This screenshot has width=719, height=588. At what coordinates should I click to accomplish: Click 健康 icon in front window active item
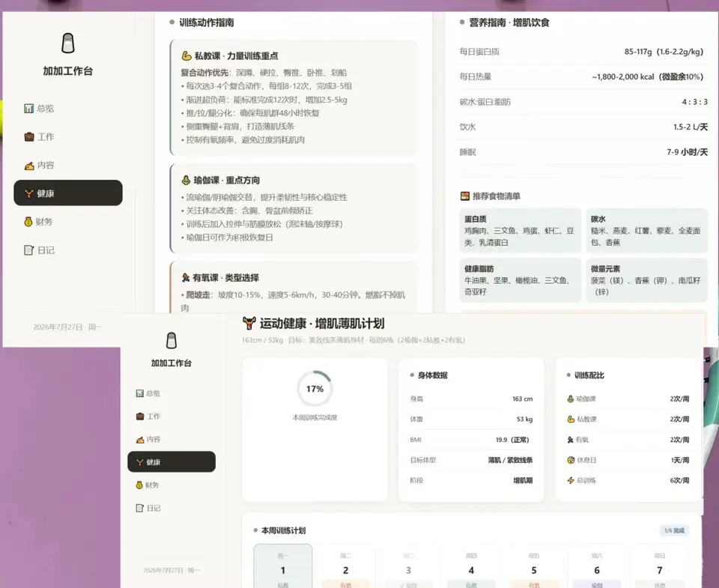tap(140, 462)
